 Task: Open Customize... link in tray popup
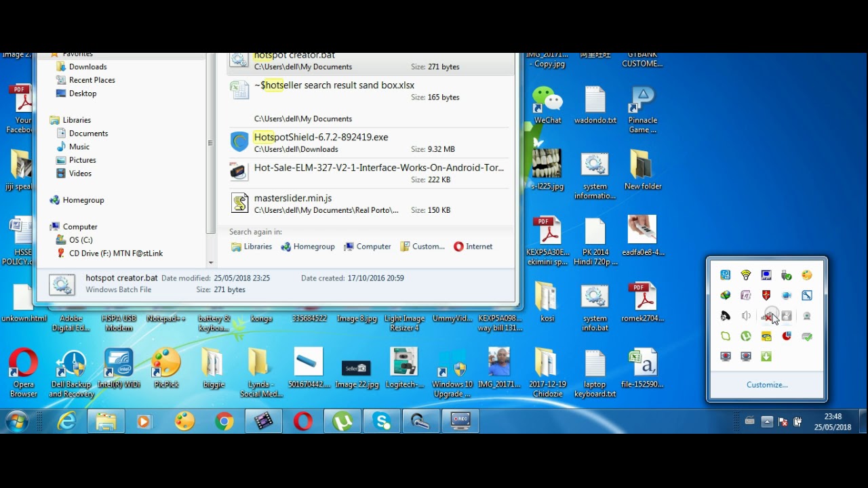tap(767, 384)
